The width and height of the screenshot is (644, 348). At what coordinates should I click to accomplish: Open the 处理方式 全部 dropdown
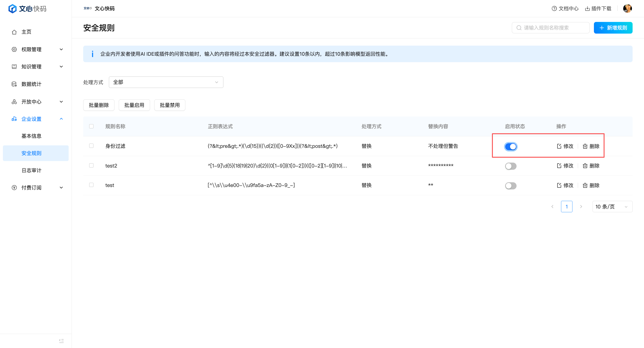click(166, 82)
